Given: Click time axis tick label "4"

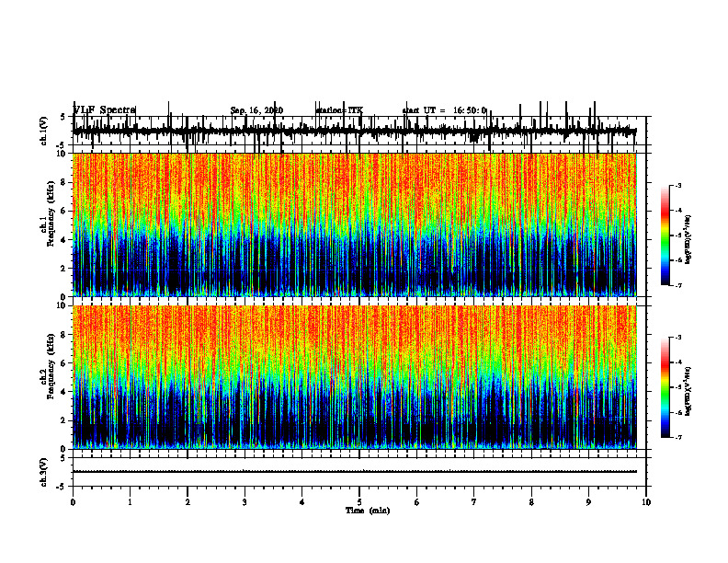Looking at the screenshot, I should [302, 502].
